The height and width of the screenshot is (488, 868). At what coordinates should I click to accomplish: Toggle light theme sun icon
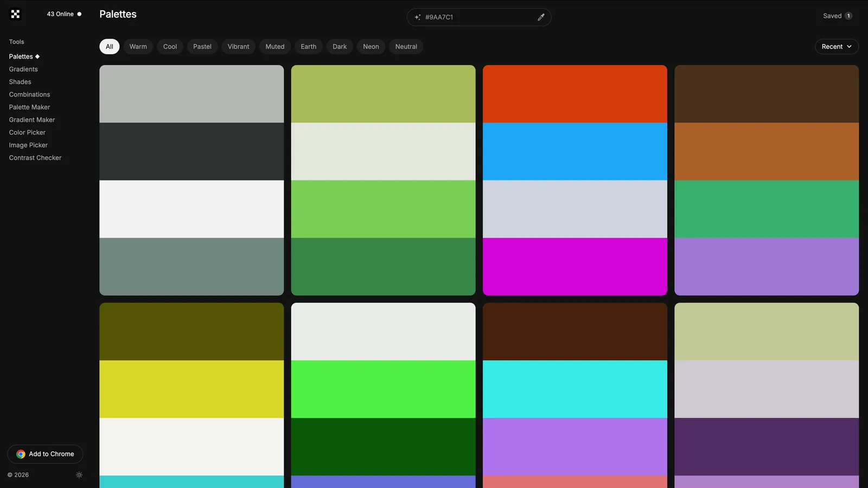point(79,475)
